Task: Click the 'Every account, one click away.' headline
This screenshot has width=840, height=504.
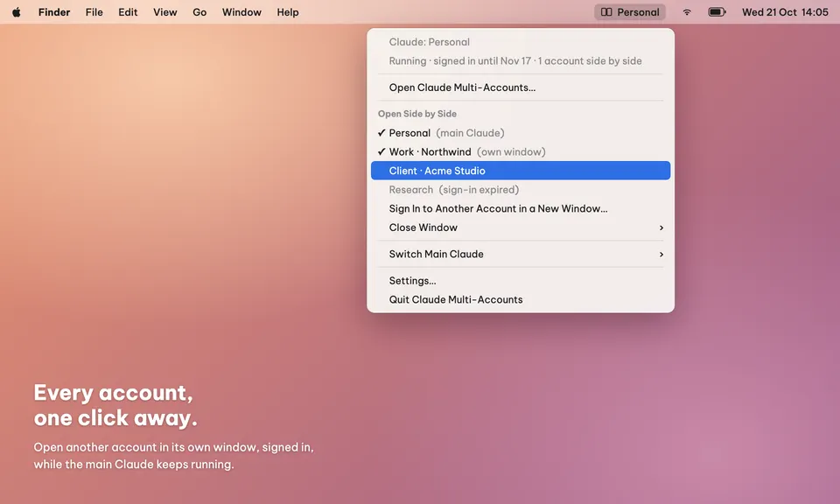Action: coord(115,405)
